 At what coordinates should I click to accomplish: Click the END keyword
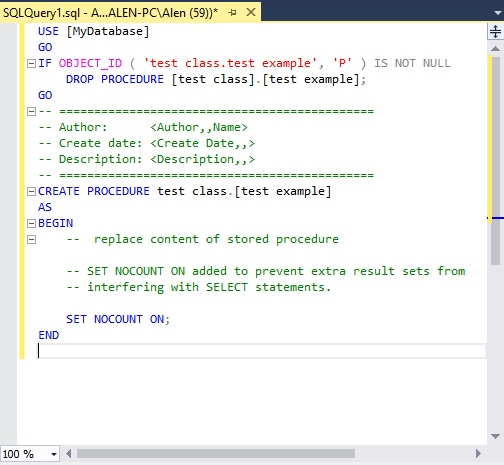coord(49,335)
